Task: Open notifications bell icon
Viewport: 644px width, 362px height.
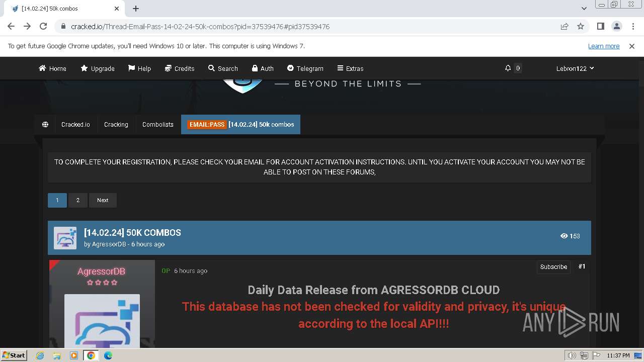Action: [508, 68]
